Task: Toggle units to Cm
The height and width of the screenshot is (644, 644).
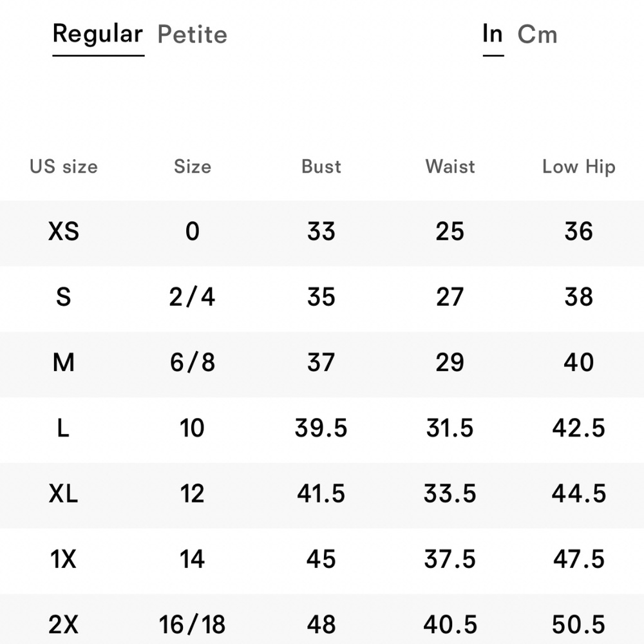Action: [x=537, y=34]
